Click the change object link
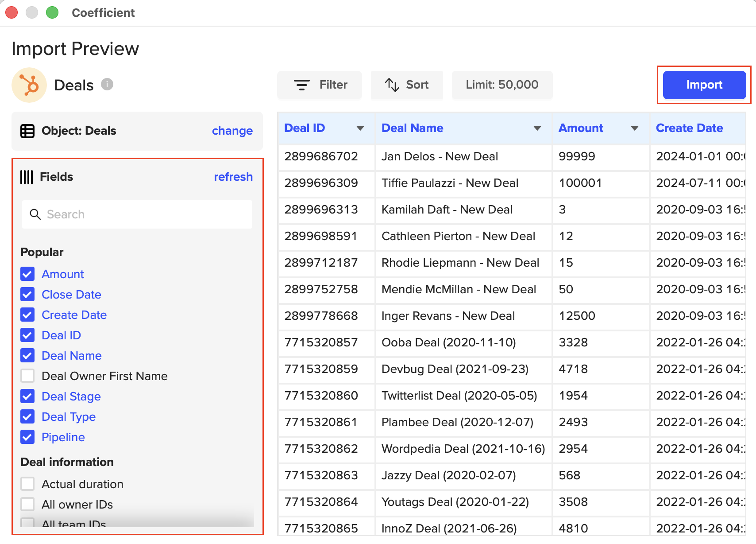 (232, 131)
